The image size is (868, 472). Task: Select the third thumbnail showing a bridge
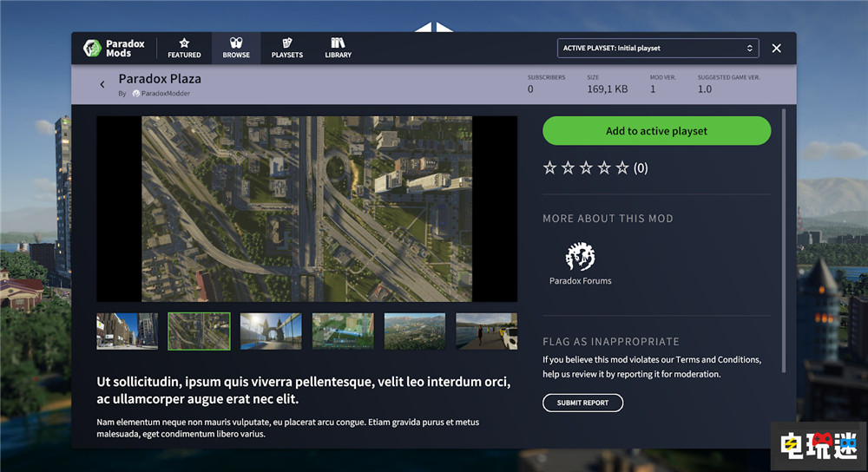tap(271, 331)
